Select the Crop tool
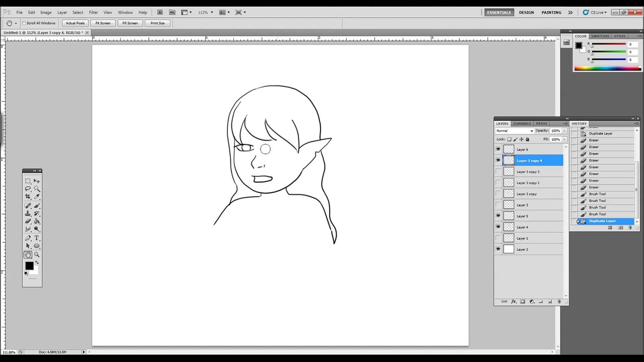 point(28,197)
